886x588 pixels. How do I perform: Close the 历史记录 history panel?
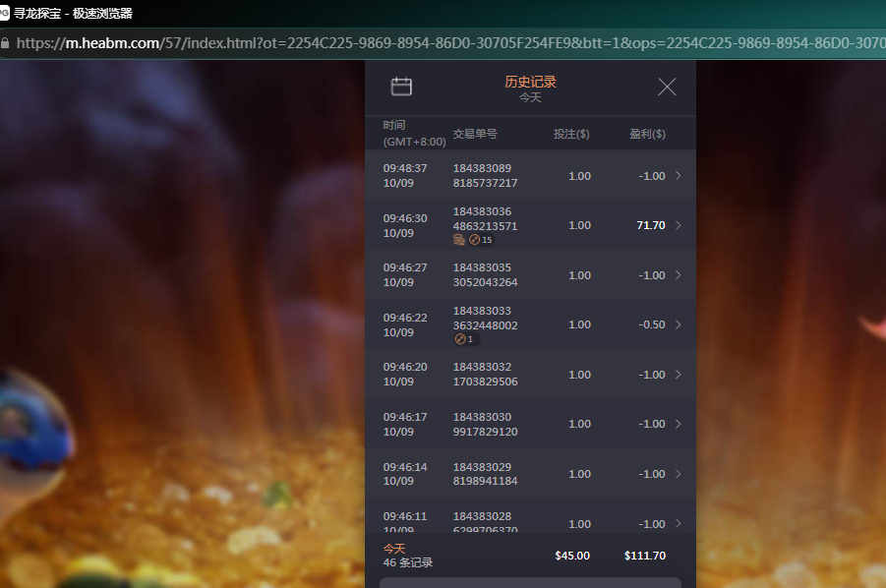click(x=667, y=87)
